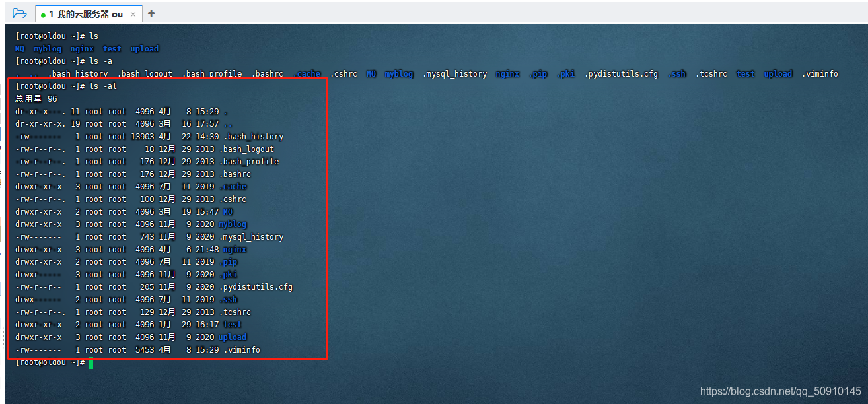Image resolution: width=868 pixels, height=404 pixels.
Task: Click .viminfo in the ls -al listing
Action: pyautogui.click(x=242, y=350)
